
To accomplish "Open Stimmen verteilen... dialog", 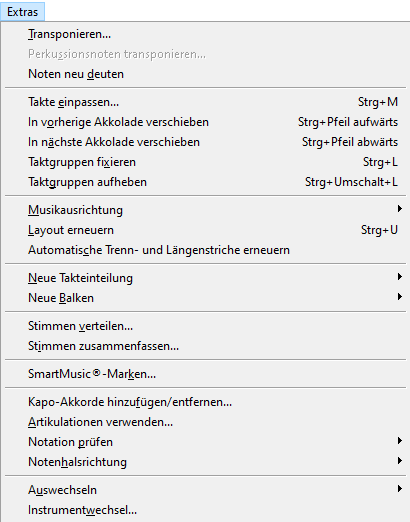I will (205, 326).
